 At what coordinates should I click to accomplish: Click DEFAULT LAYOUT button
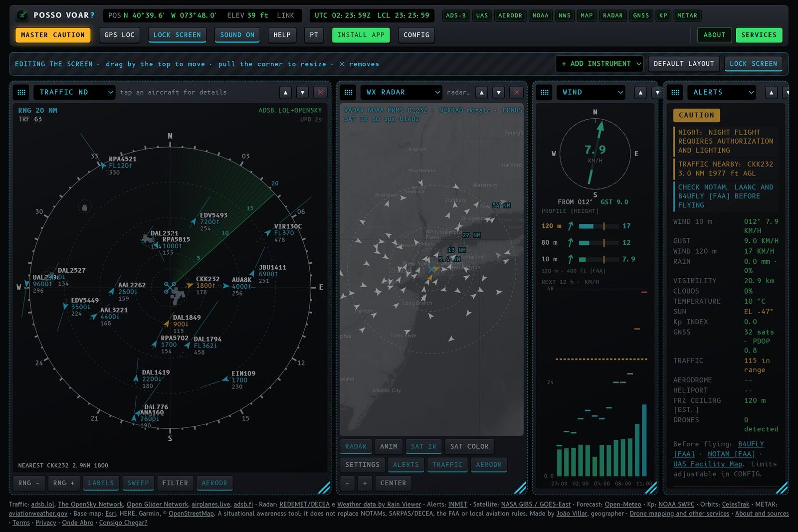(684, 64)
